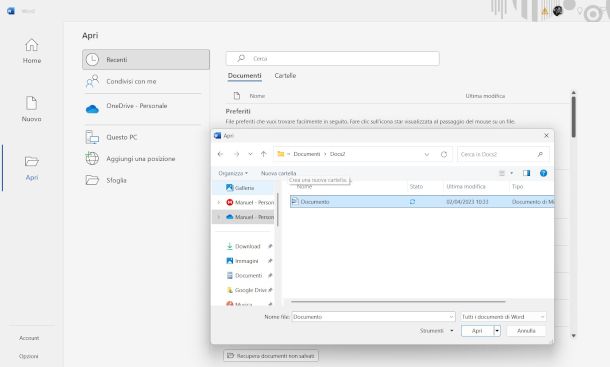Click the Nome file input field
Screen dimensions: 610x367
370,317
